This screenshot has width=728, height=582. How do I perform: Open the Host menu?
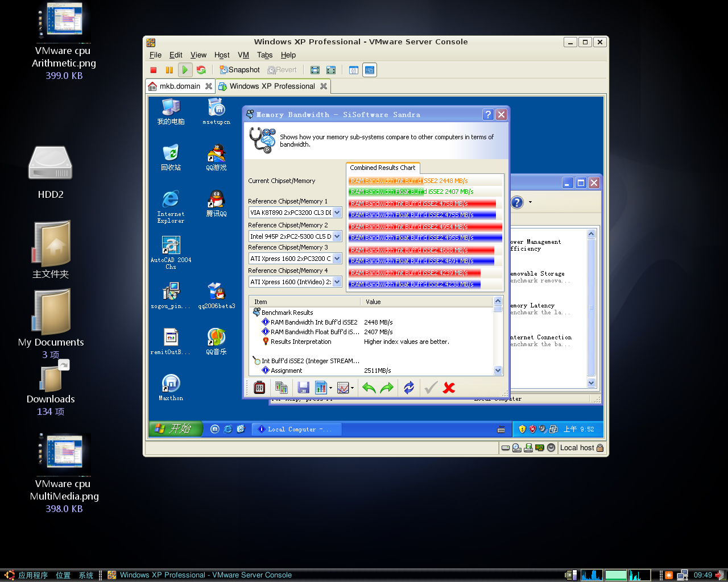pyautogui.click(x=222, y=55)
